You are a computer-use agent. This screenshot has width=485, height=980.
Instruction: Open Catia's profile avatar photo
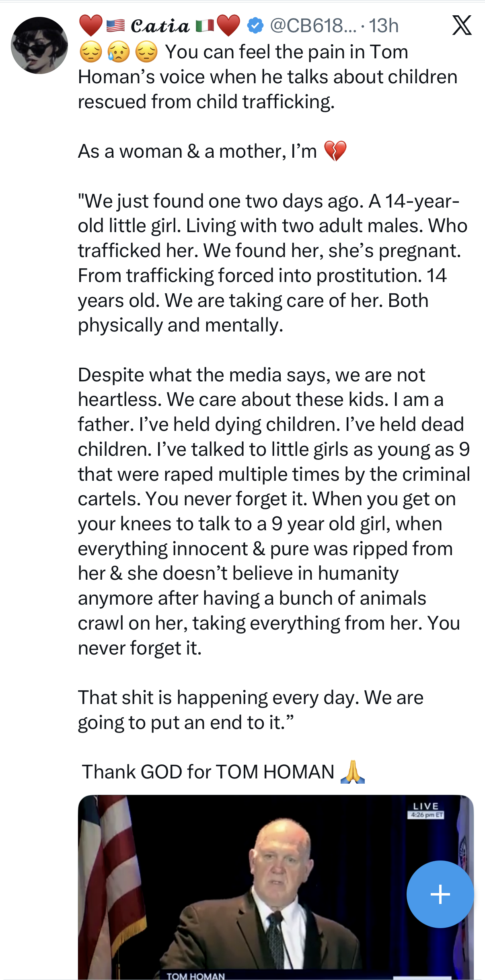[x=39, y=45]
